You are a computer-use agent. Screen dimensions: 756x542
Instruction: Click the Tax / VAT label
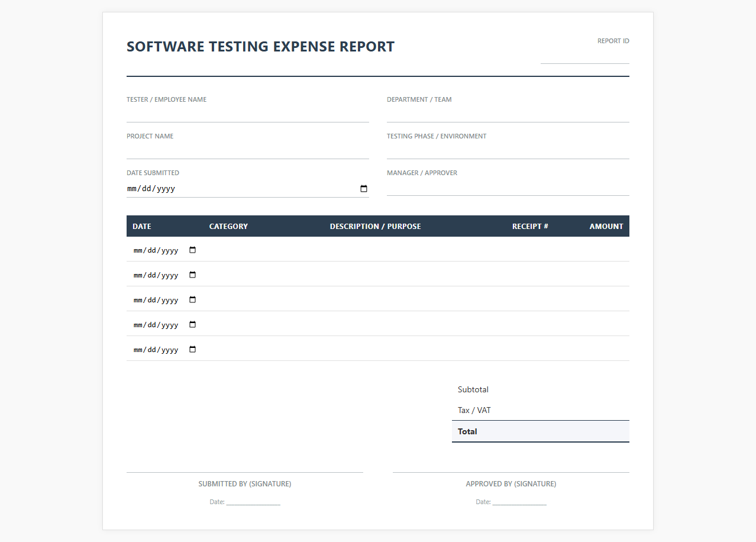(x=474, y=411)
